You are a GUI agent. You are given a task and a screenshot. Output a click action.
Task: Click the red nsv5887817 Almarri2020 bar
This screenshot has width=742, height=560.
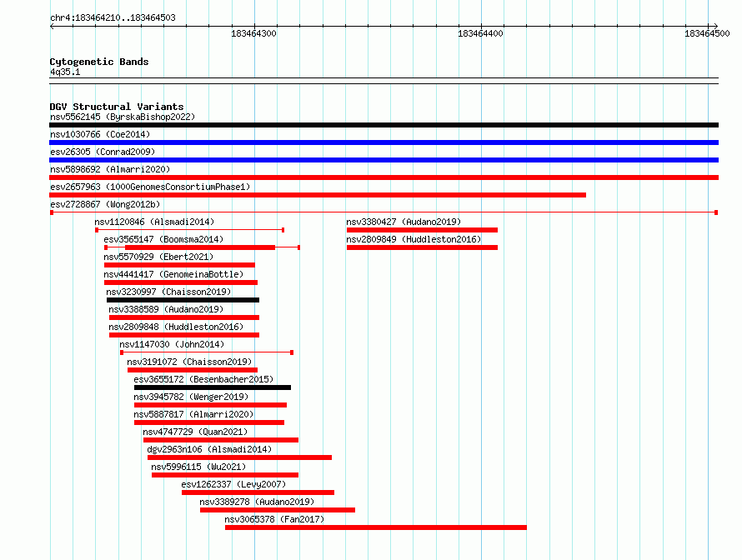209,422
